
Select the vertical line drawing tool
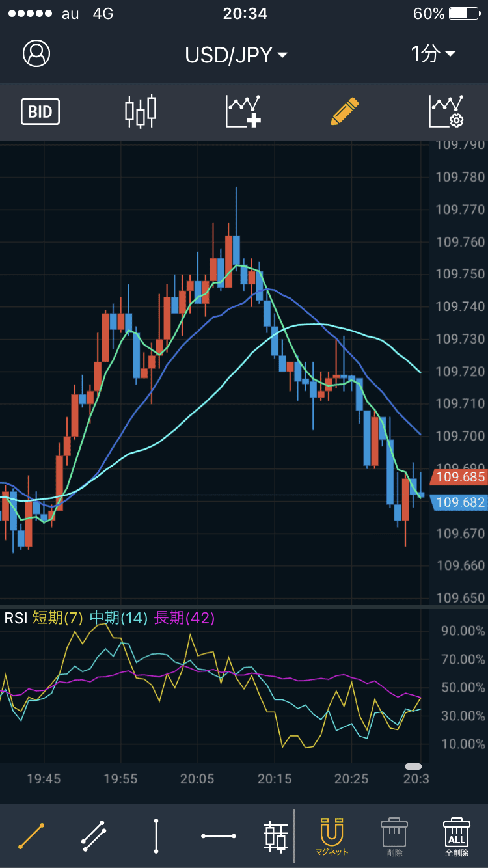click(x=156, y=836)
